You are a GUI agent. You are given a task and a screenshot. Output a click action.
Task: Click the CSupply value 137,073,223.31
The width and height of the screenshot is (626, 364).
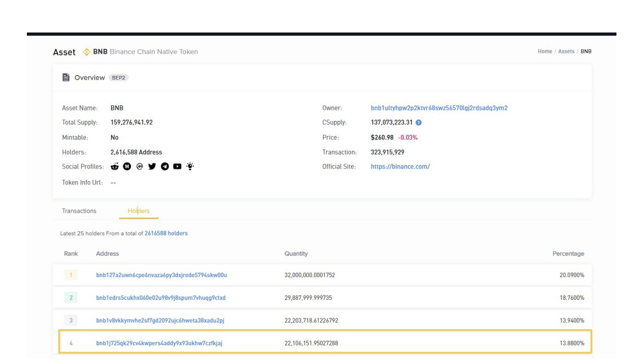pyautogui.click(x=391, y=123)
